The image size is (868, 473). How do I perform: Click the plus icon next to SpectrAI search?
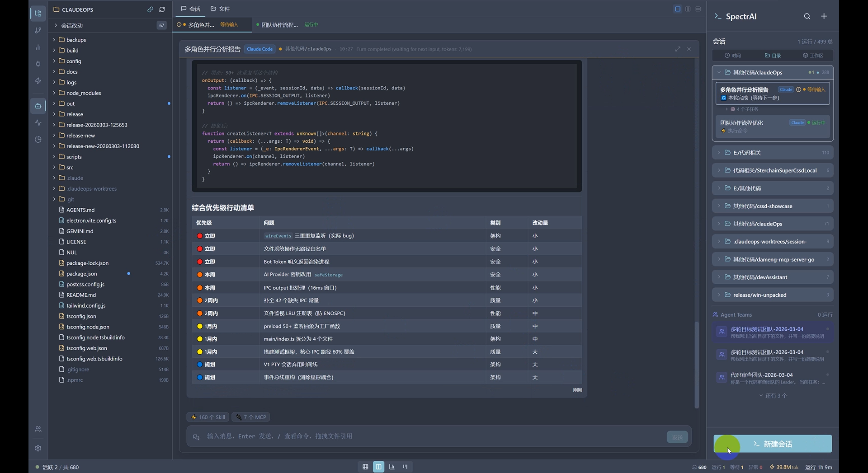point(824,16)
